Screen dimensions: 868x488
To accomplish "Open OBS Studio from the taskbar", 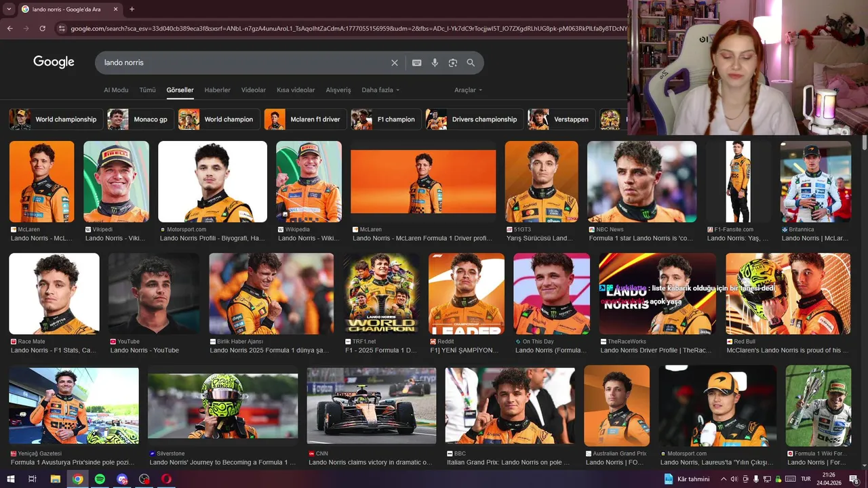I will (x=144, y=479).
